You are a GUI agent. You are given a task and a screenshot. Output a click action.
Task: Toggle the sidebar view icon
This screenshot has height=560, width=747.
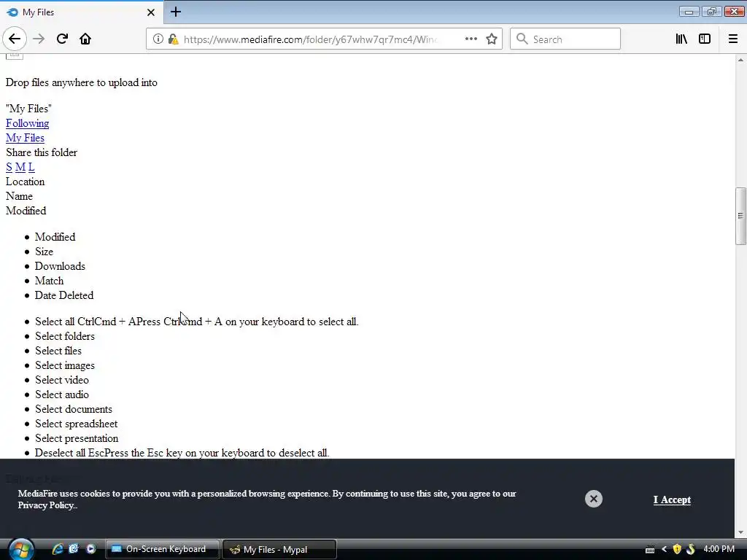pyautogui.click(x=705, y=39)
